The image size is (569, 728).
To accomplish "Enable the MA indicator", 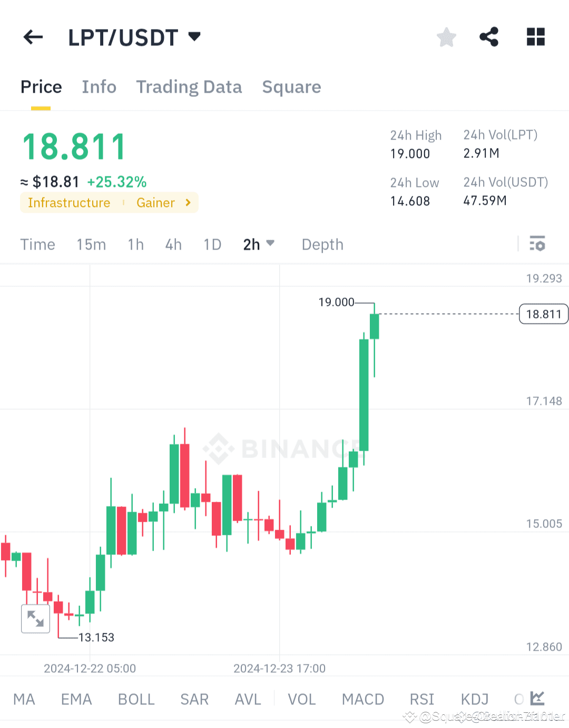I will (24, 699).
